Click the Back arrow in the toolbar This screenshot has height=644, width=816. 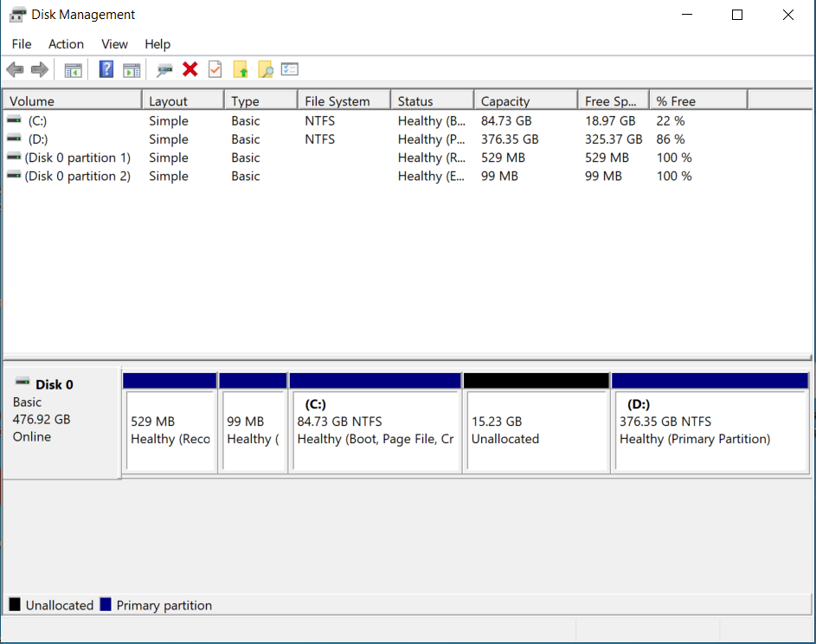point(15,69)
